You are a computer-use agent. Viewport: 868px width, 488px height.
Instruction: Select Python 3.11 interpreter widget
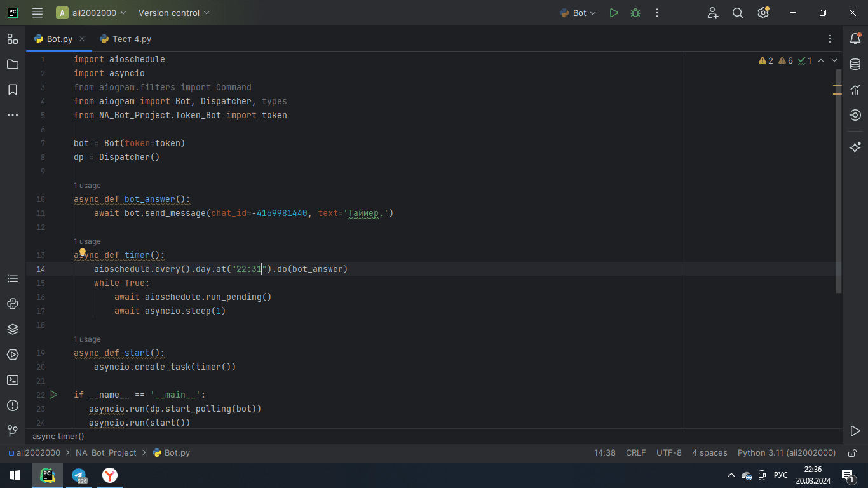tap(787, 453)
